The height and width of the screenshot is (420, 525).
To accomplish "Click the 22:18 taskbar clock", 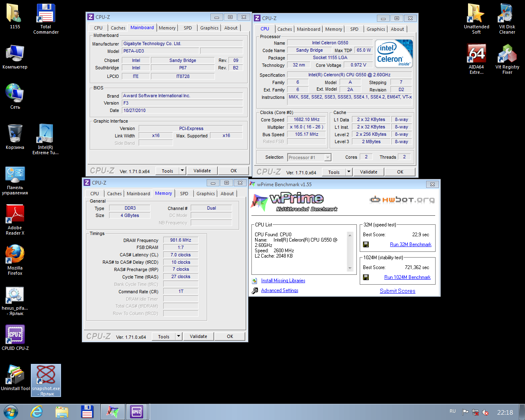I will [505, 412].
